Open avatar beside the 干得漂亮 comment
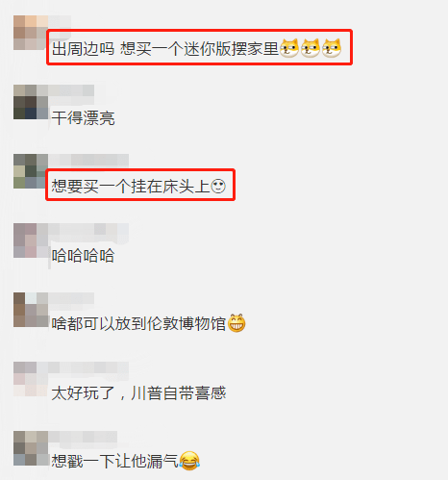This screenshot has width=448, height=480. click(x=31, y=102)
